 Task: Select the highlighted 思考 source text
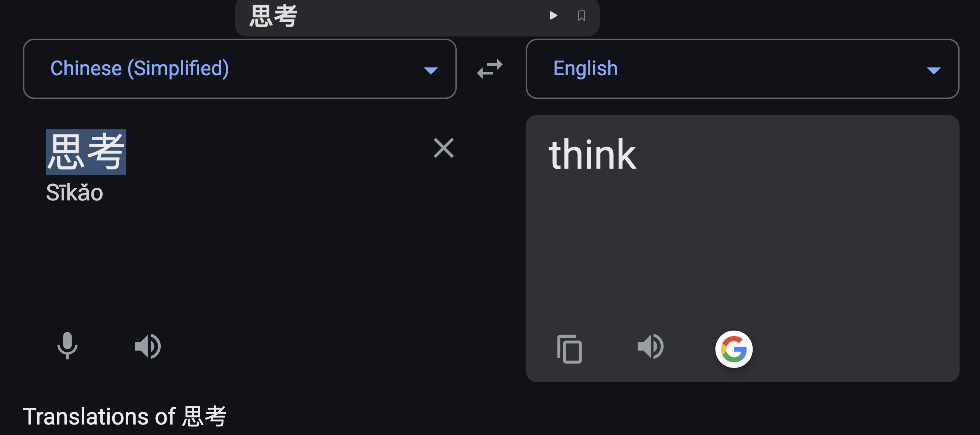(x=86, y=152)
